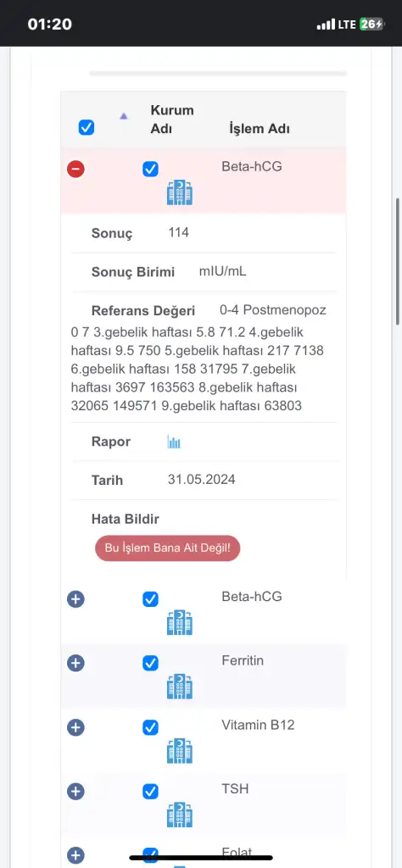Click hospital icon in collapsed Beta-hCG row
This screenshot has width=402, height=868.
tap(180, 622)
